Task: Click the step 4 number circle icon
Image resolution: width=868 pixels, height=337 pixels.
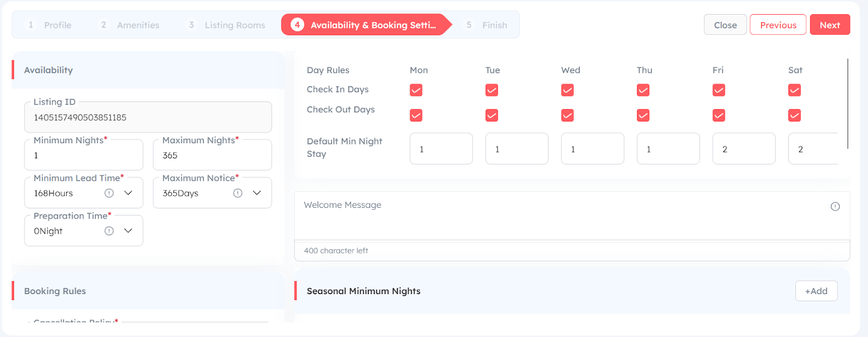Action: (x=297, y=25)
